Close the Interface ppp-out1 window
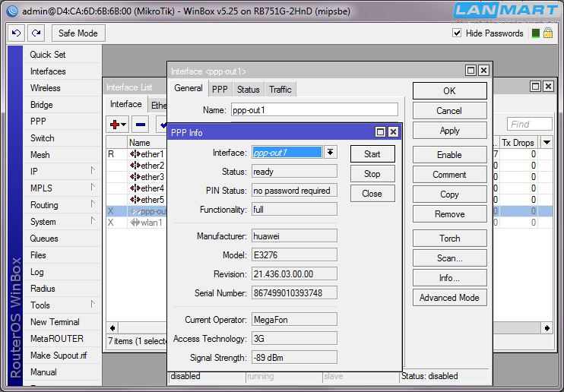The image size is (564, 392). (x=483, y=70)
